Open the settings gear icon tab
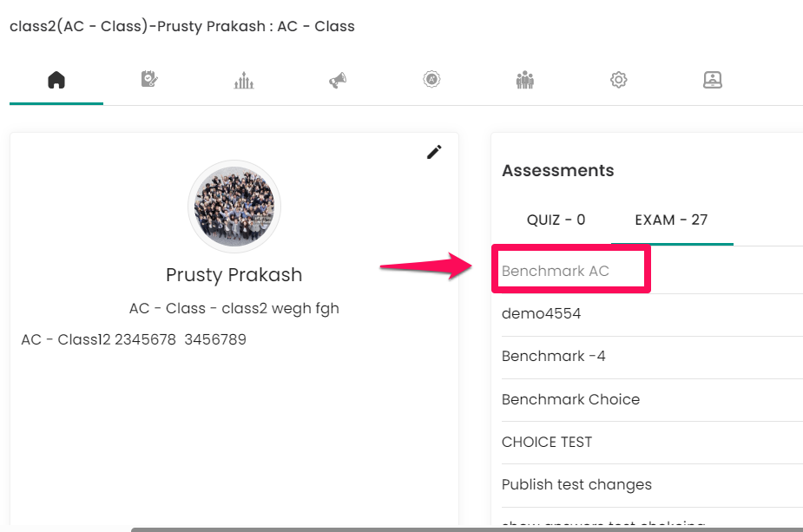Viewport: 803px width, 532px height. pos(619,80)
